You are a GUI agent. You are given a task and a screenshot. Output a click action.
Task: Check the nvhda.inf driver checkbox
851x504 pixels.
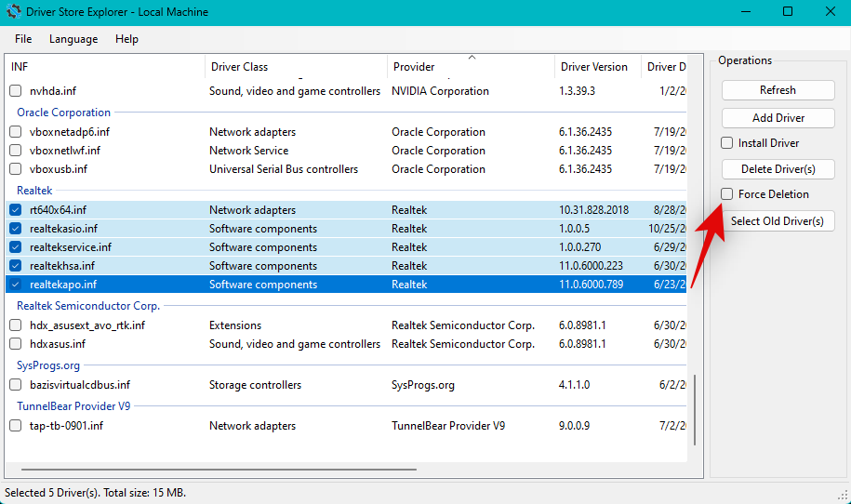point(15,91)
